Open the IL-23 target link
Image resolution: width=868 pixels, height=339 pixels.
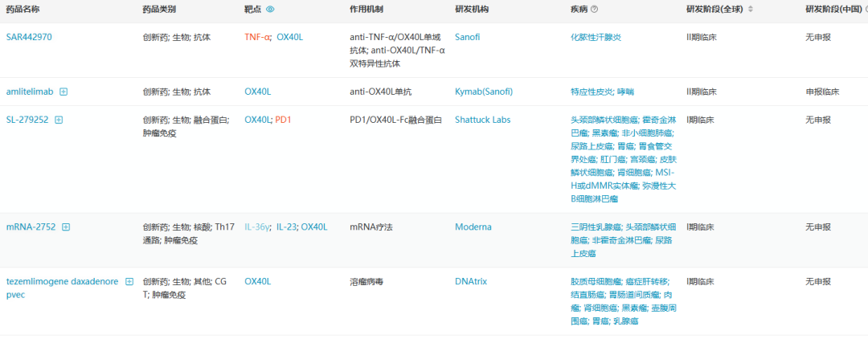[285, 227]
